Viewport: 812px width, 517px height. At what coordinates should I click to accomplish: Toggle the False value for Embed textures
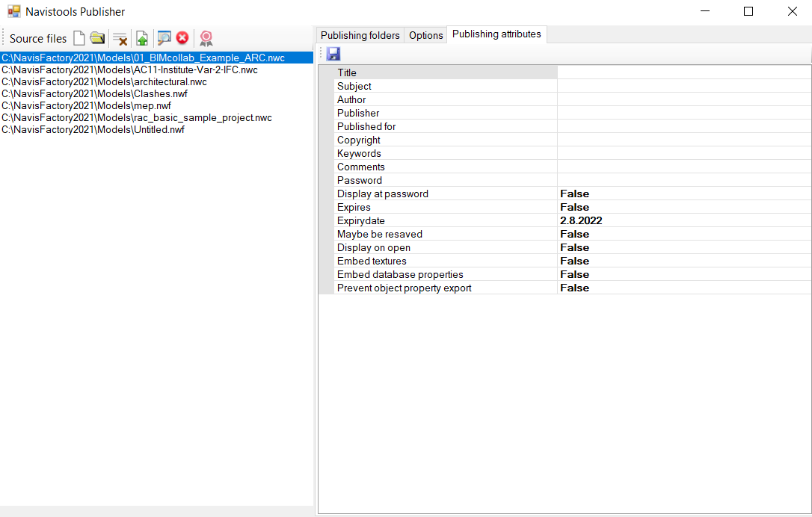click(x=684, y=261)
